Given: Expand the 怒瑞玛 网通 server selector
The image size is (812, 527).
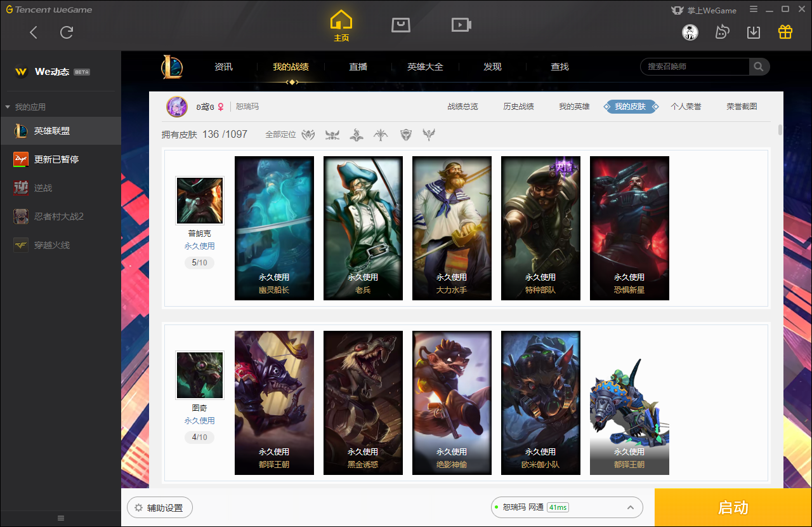Looking at the screenshot, I should coord(567,507).
